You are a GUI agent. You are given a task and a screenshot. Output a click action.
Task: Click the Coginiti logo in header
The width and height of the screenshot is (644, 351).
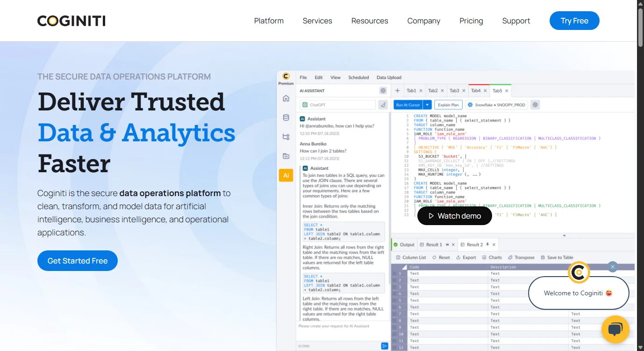71,21
